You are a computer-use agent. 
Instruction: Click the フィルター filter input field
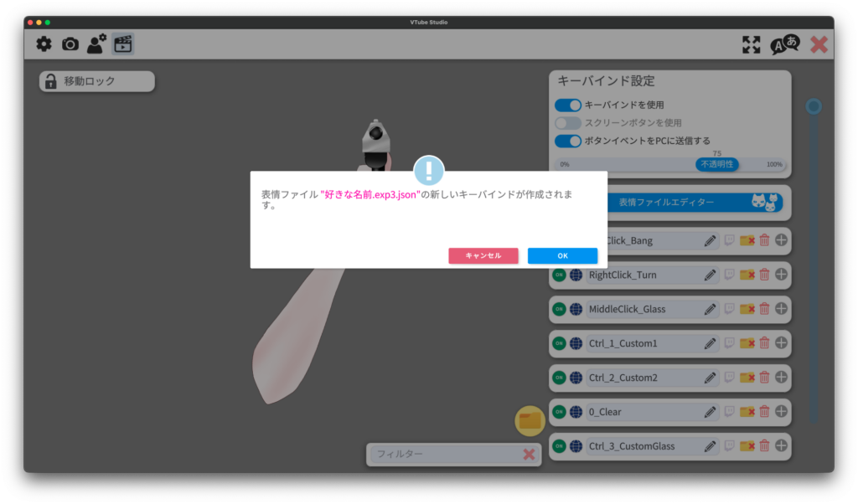tap(444, 454)
